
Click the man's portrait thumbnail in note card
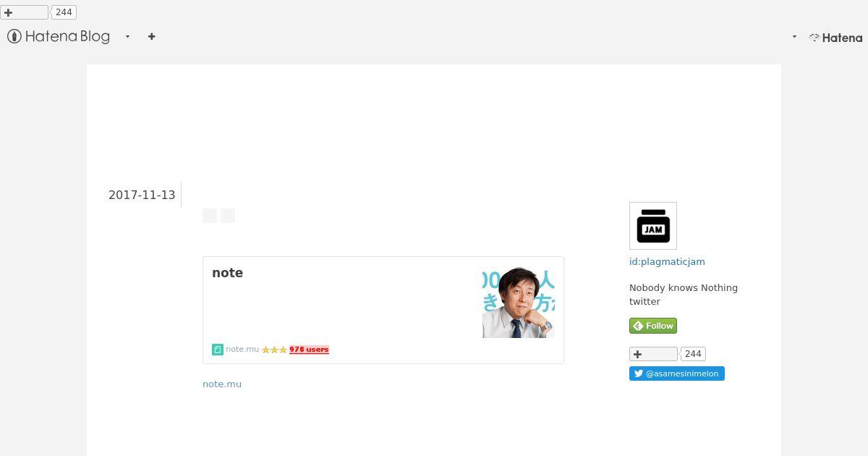point(519,302)
